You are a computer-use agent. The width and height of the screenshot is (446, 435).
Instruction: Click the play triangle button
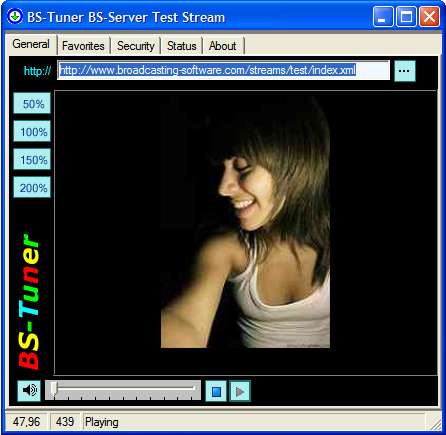pyautogui.click(x=240, y=391)
